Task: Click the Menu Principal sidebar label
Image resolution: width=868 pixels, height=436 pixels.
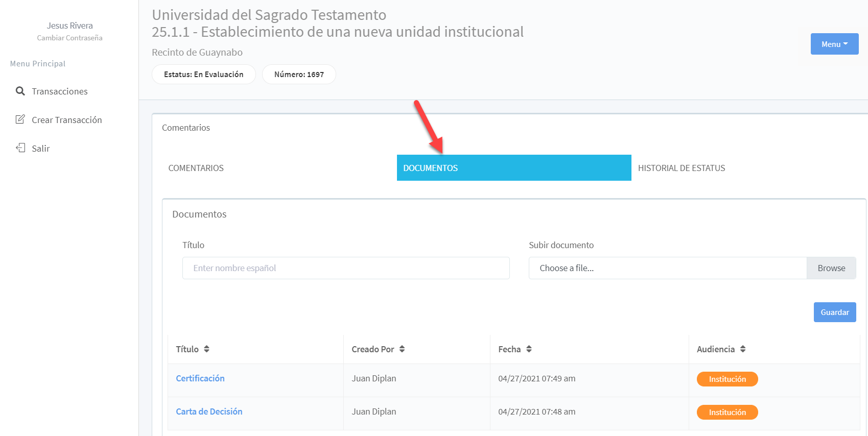Action: pos(38,64)
